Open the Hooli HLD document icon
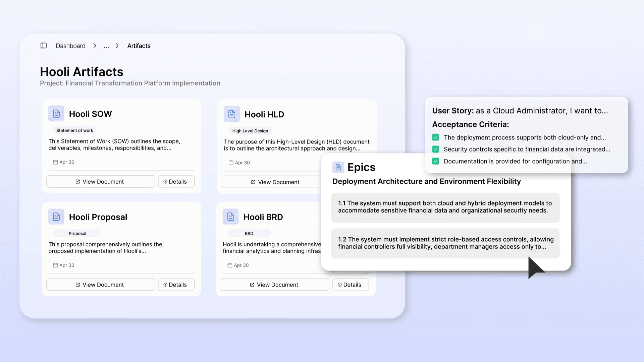644x362 pixels. pyautogui.click(x=232, y=114)
